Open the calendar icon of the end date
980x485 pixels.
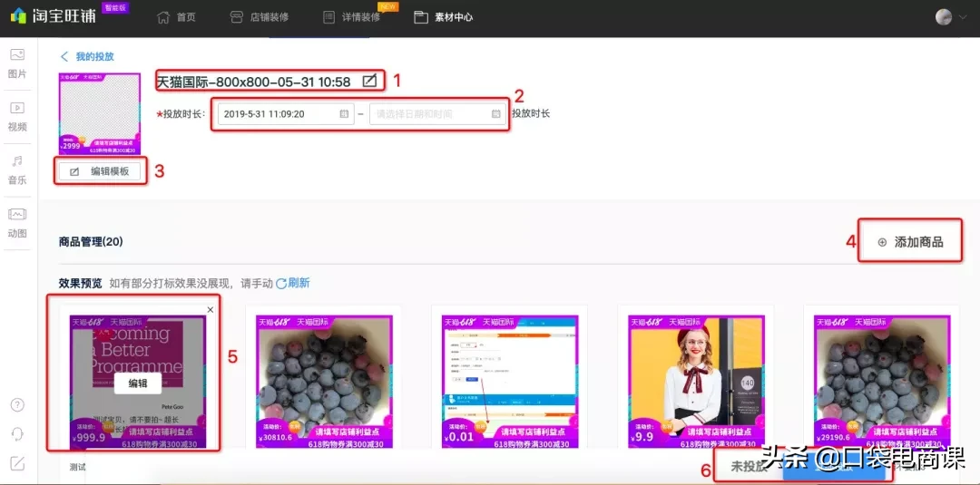[x=496, y=113]
